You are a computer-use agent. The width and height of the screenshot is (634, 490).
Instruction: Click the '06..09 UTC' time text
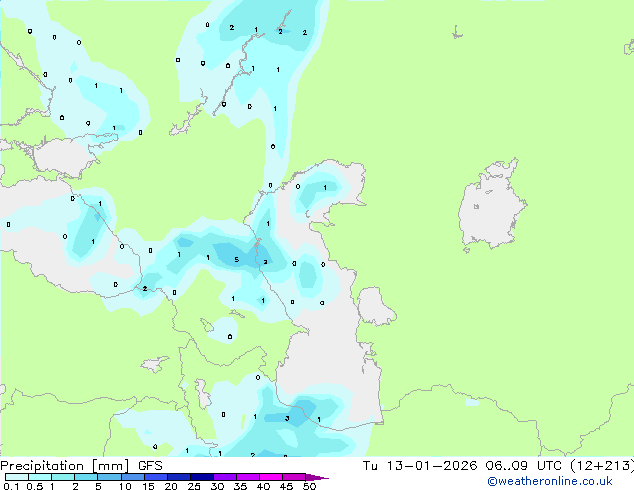524,466
